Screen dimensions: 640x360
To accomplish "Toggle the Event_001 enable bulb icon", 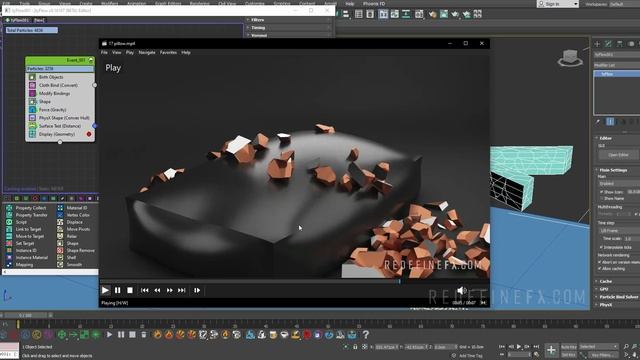I will [91, 60].
